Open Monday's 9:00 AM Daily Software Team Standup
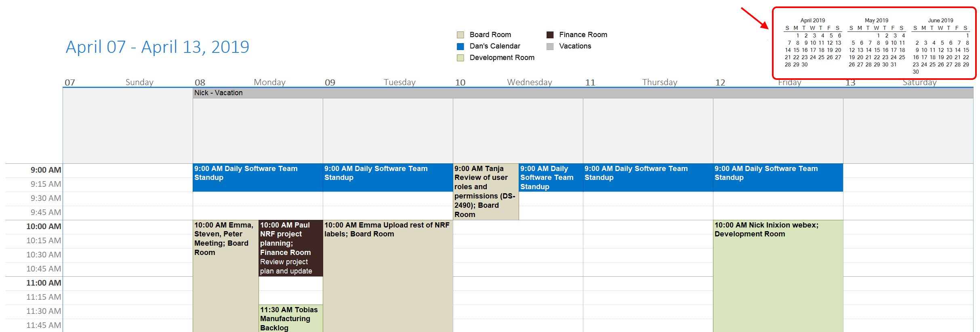 click(x=258, y=177)
